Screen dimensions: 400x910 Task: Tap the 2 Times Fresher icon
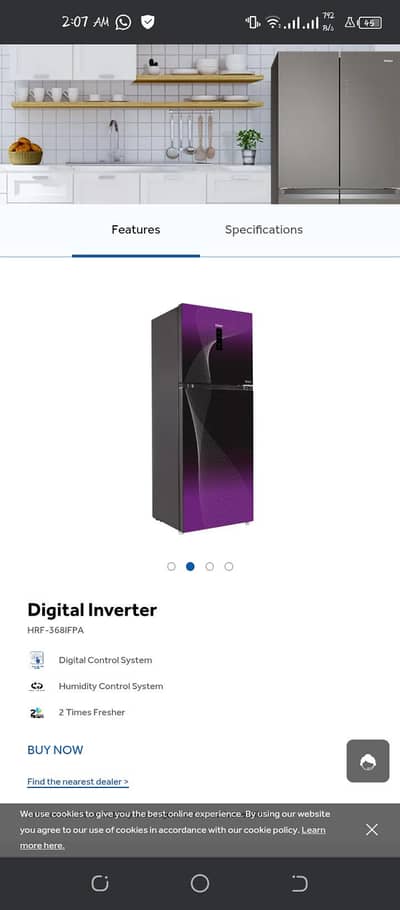pos(37,713)
